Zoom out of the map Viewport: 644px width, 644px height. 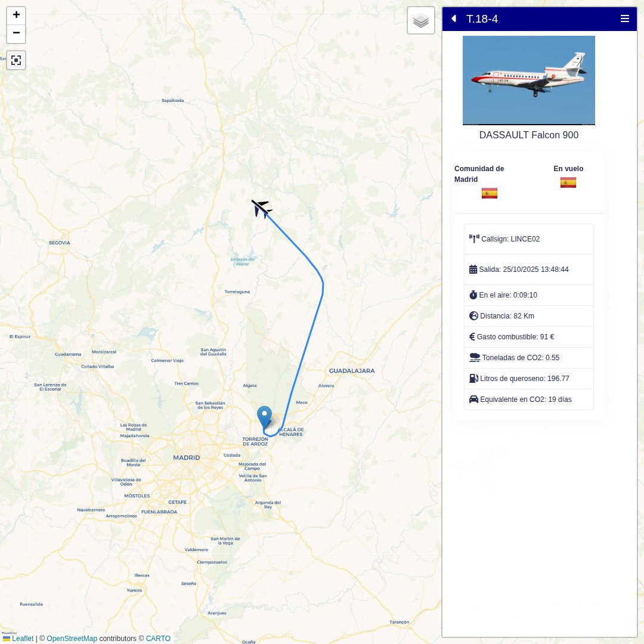click(x=16, y=33)
